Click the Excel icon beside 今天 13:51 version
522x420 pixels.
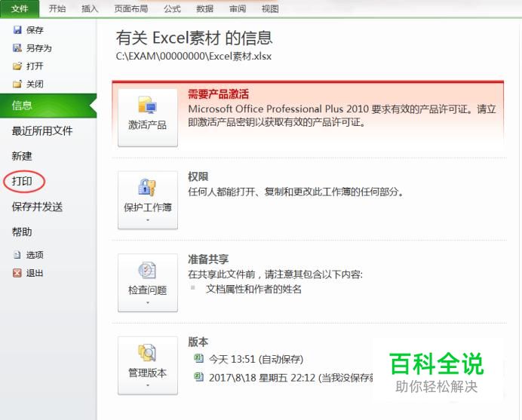[198, 358]
